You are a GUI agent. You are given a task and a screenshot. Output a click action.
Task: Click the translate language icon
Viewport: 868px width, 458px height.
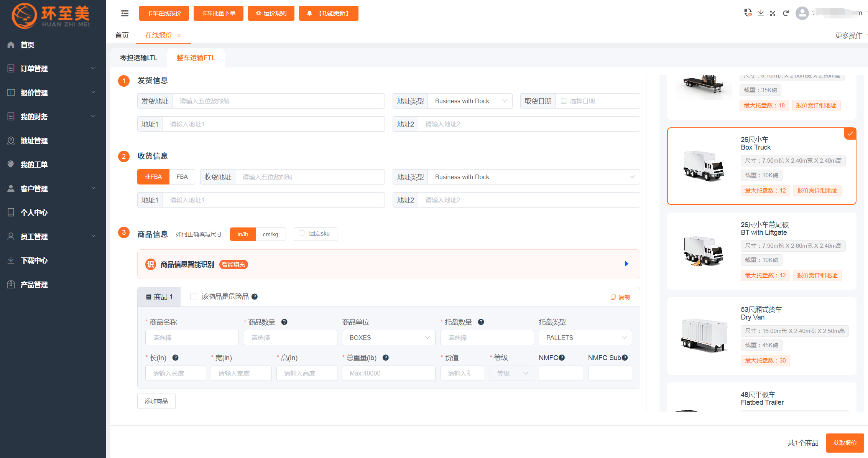(748, 13)
